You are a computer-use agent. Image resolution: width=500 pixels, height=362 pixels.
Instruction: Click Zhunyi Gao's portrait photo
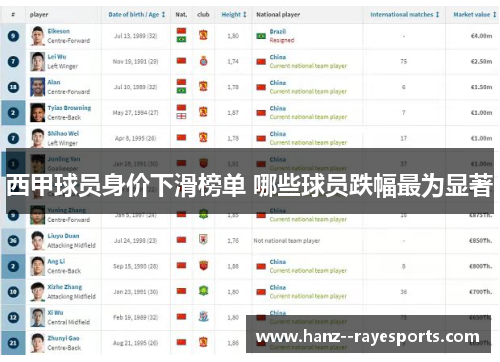(x=37, y=343)
